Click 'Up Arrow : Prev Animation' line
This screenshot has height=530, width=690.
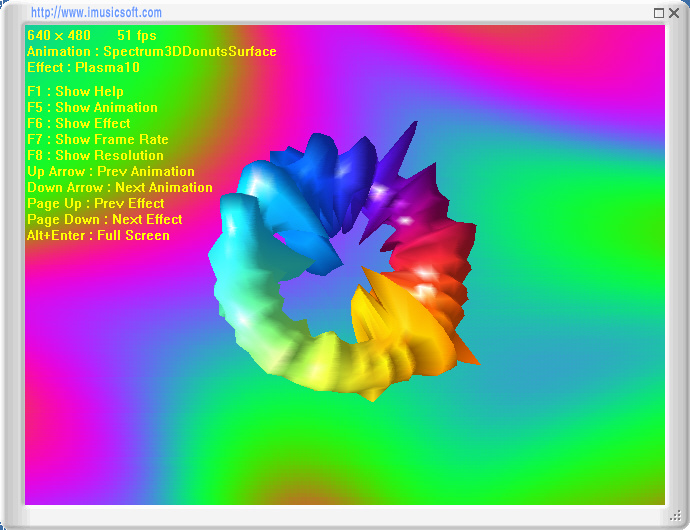(111, 171)
